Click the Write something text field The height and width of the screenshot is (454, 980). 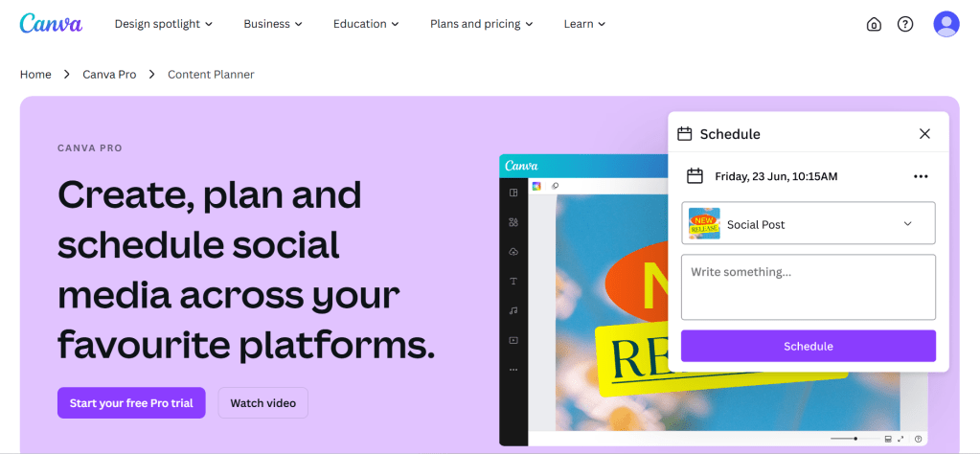(809, 286)
